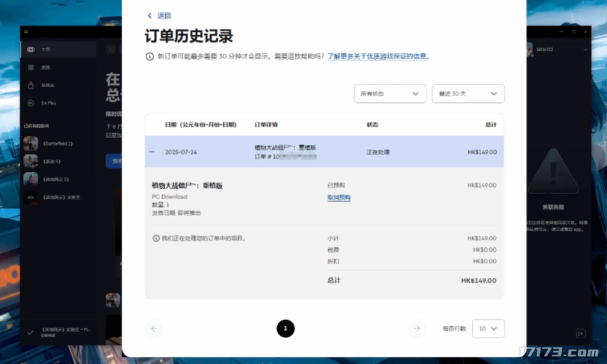
Task: Open 《Battlefield 1》 in installed games list
Action: tap(58, 144)
